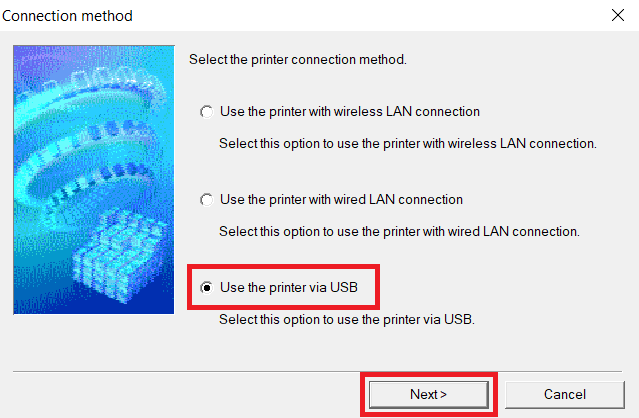The image size is (639, 418).
Task: Click the empty title bar area
Action: tap(367, 15)
